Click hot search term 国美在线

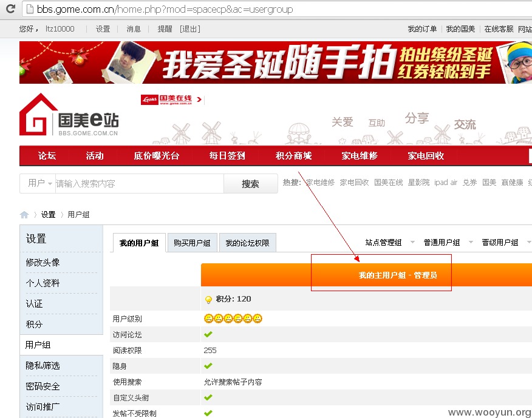[389, 183]
